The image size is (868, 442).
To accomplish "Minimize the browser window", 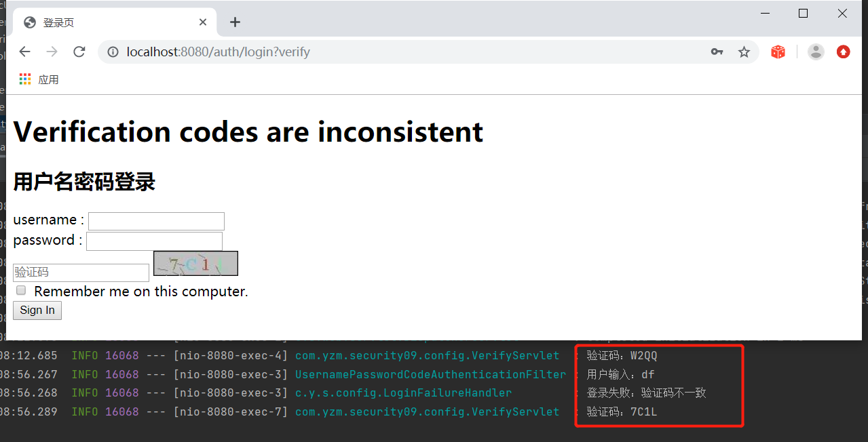I will [765, 14].
